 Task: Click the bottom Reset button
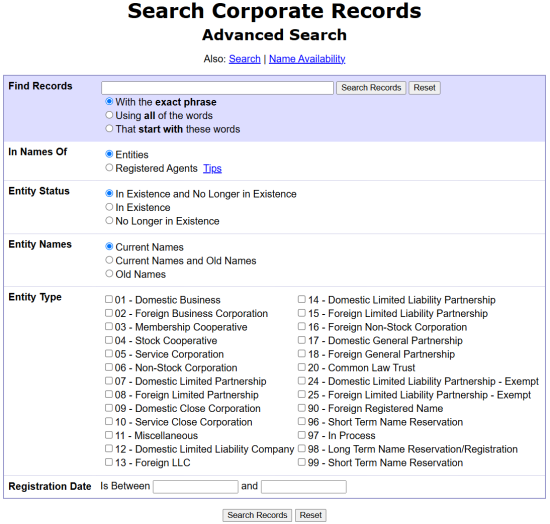click(x=310, y=515)
